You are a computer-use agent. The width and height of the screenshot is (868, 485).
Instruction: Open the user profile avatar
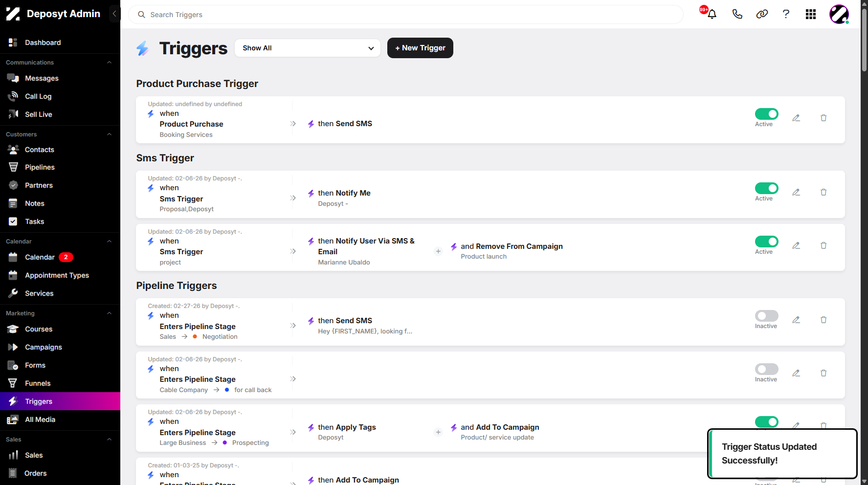pos(839,14)
